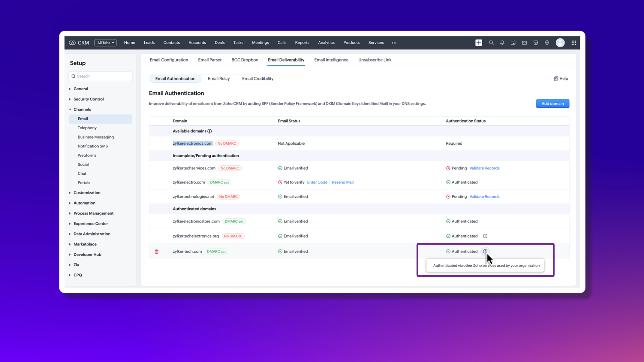Viewport: 644px width, 362px height.
Task: Open the search magnifier in top bar
Action: (491, 43)
